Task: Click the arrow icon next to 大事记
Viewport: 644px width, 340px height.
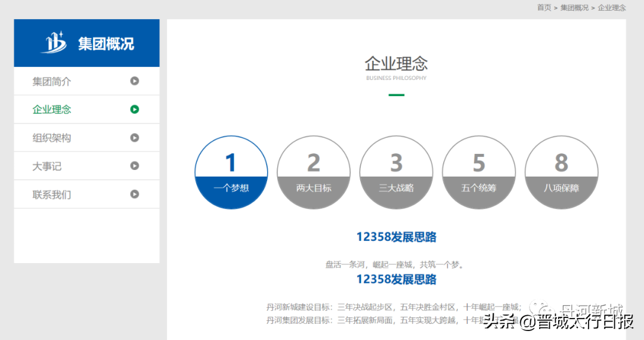Action: tap(134, 166)
